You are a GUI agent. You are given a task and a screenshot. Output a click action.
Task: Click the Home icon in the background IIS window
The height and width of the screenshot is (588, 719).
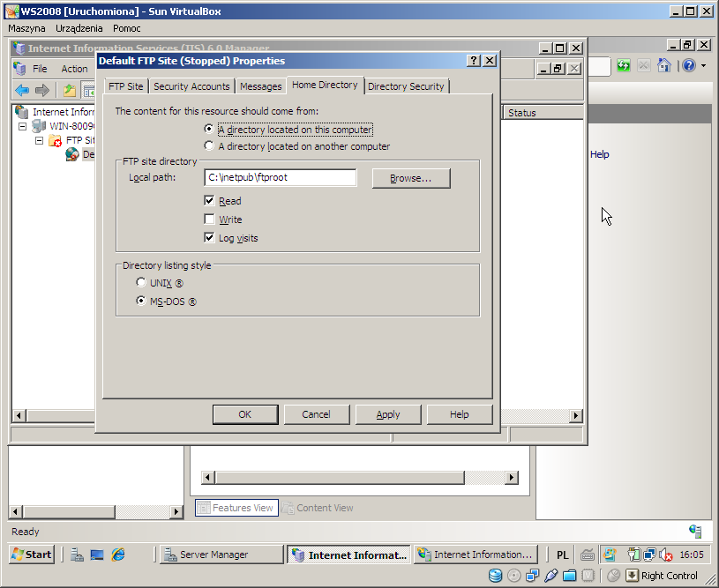(x=664, y=65)
